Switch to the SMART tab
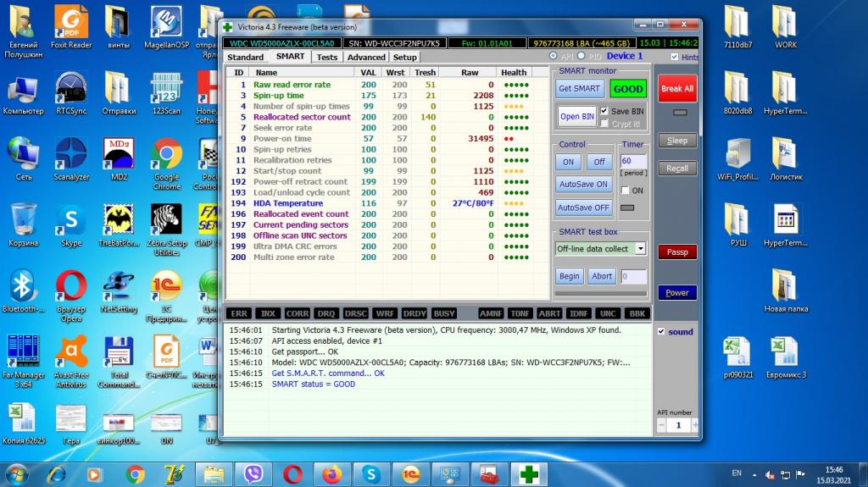Image resolution: width=868 pixels, height=487 pixels. (290, 57)
